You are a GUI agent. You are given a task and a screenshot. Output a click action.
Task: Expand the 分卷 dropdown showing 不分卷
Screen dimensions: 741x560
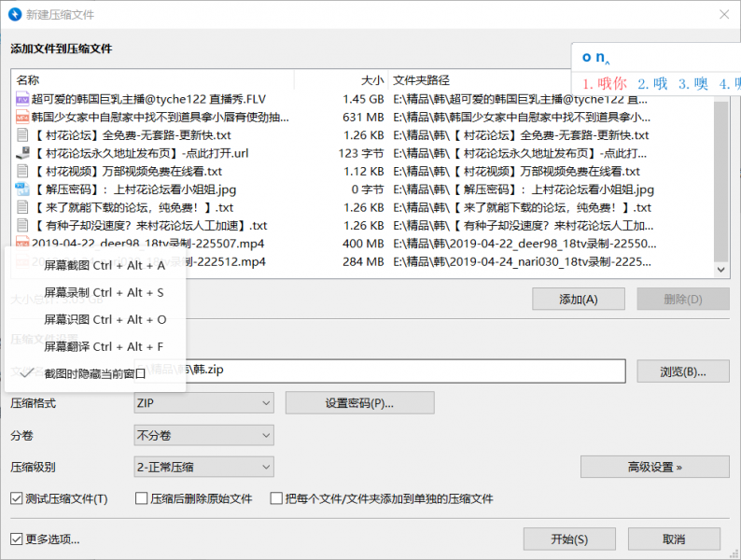(x=203, y=435)
